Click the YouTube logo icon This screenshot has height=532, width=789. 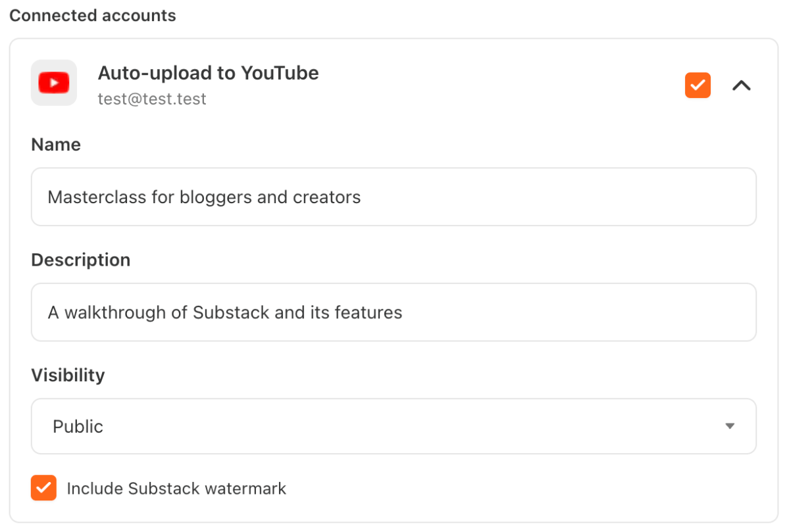(x=54, y=83)
